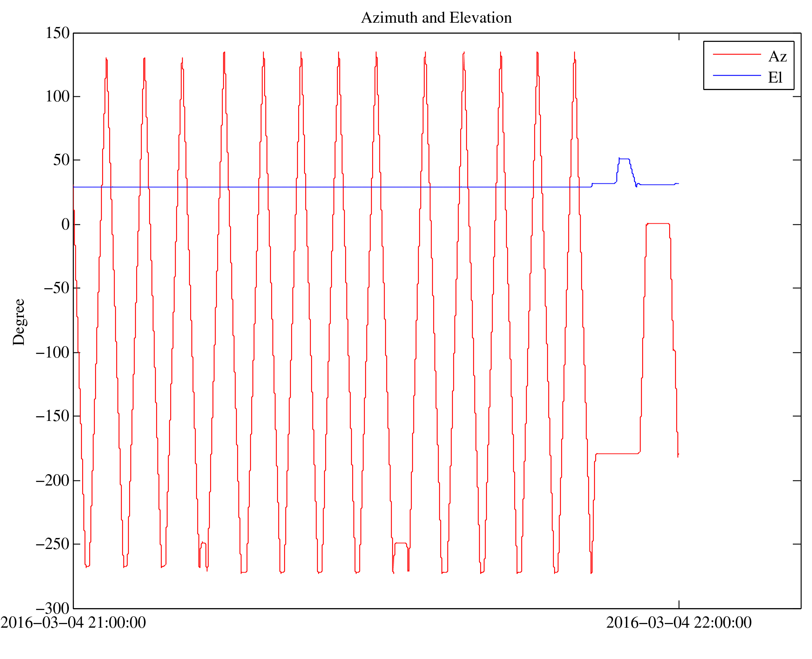Click the −200 y-axis tick label
This screenshot has width=812, height=659.
pyautogui.click(x=52, y=480)
